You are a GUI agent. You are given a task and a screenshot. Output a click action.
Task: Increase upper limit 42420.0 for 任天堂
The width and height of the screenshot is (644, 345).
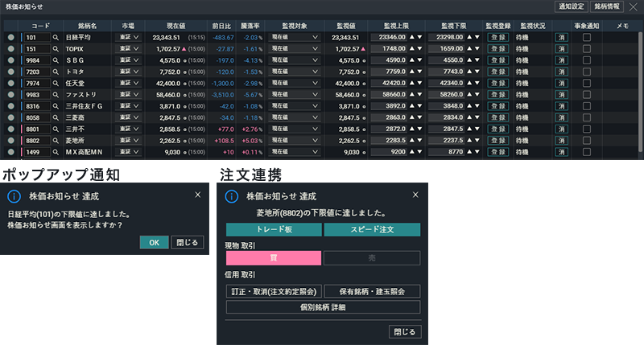pyautogui.click(x=412, y=84)
